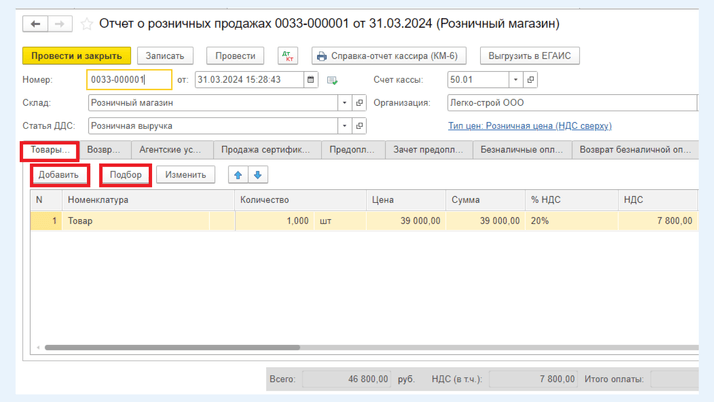Screen dimensions: 714x402
Task: Select НДС cell 7 800,00 in row
Action: (658, 221)
